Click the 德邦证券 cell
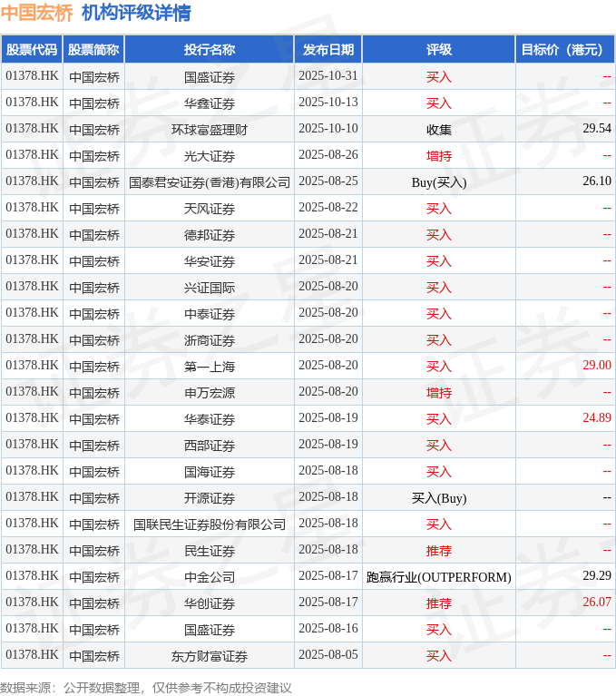616x696 pixels. point(210,235)
